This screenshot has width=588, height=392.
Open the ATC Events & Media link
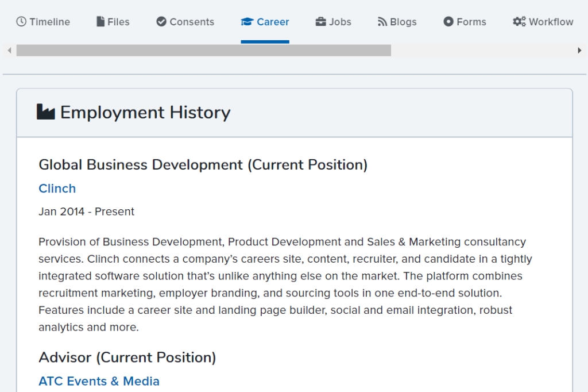(99, 381)
